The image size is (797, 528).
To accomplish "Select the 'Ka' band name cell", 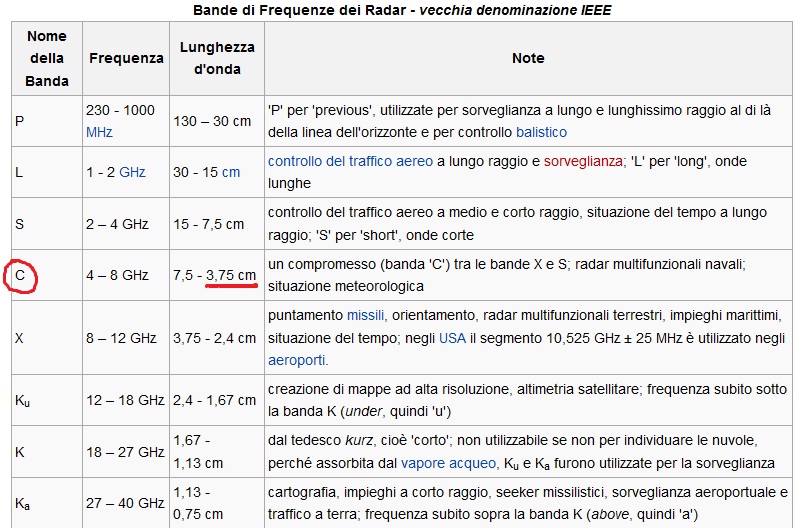I will tap(47, 503).
